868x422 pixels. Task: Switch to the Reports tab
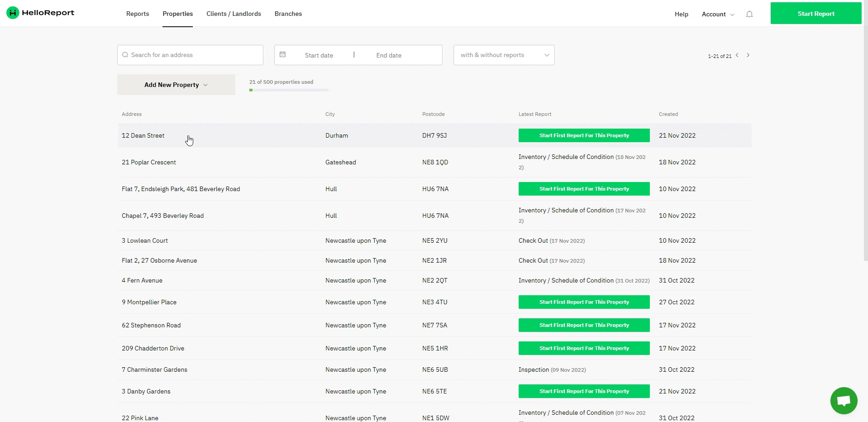[138, 14]
